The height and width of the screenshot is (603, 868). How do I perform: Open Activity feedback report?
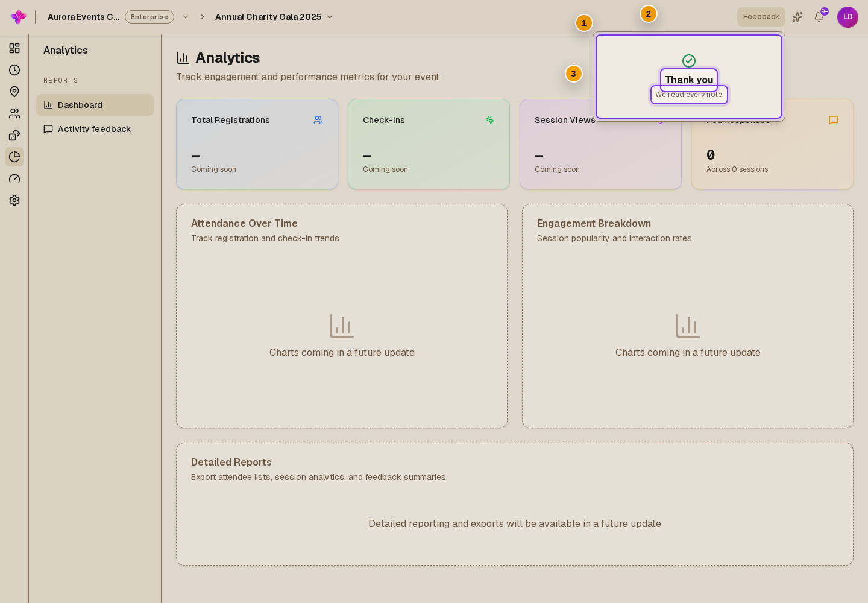(95, 129)
